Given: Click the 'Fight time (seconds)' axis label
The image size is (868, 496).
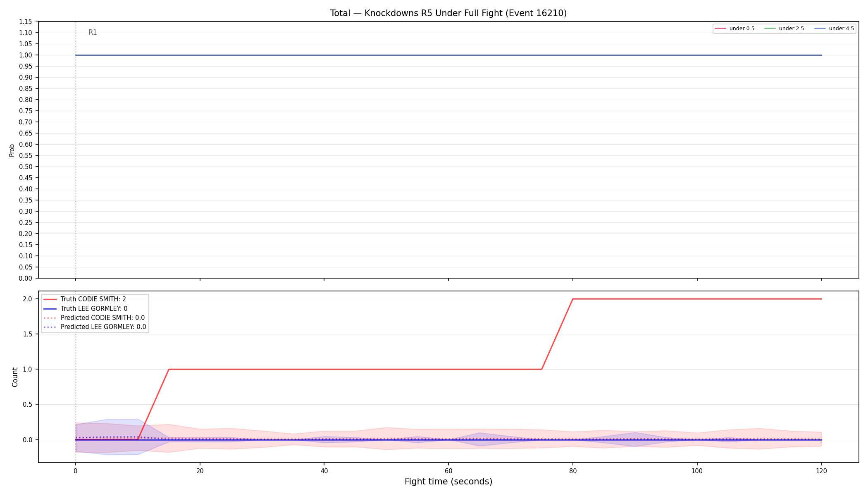Looking at the screenshot, I should (448, 482).
